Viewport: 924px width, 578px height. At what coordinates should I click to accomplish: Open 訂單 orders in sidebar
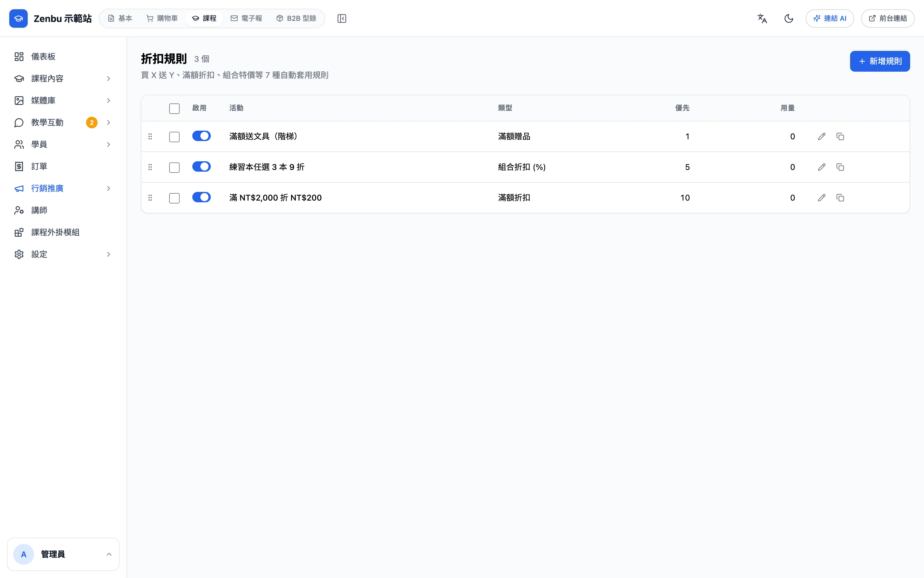pyautogui.click(x=63, y=166)
